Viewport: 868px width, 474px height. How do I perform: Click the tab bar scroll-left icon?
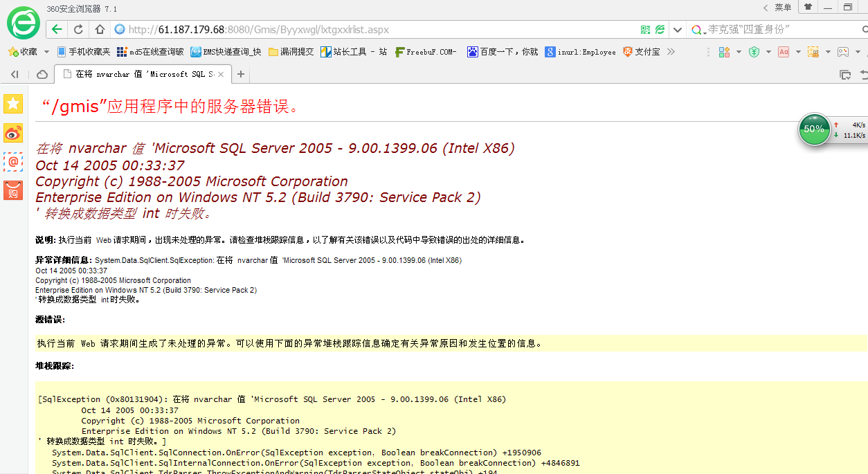coord(15,74)
